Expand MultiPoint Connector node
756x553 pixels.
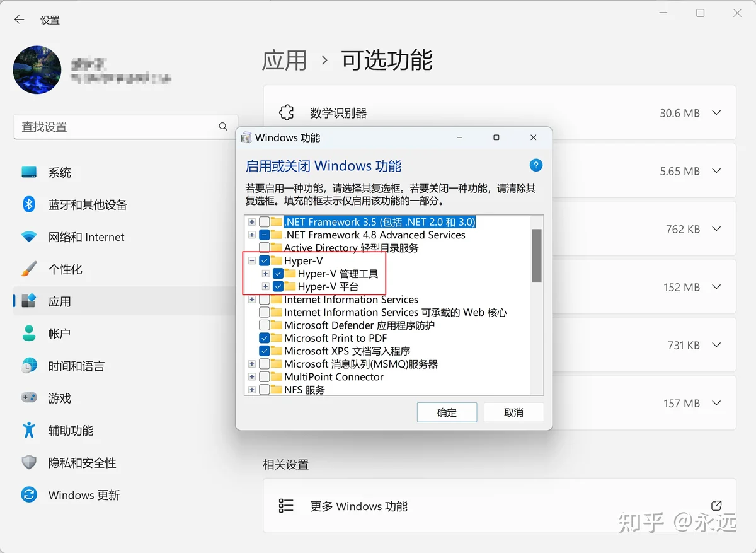252,376
